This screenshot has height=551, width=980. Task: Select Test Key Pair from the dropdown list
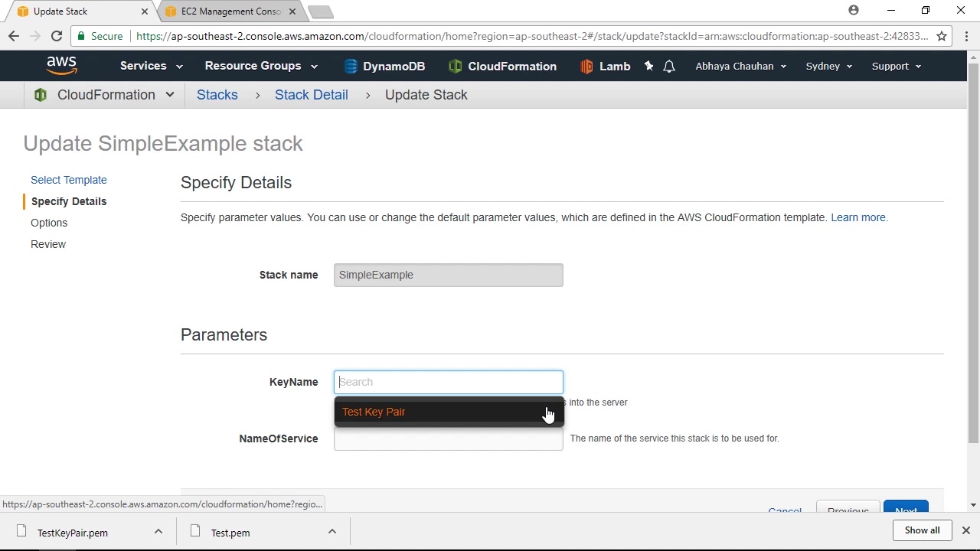(x=449, y=412)
